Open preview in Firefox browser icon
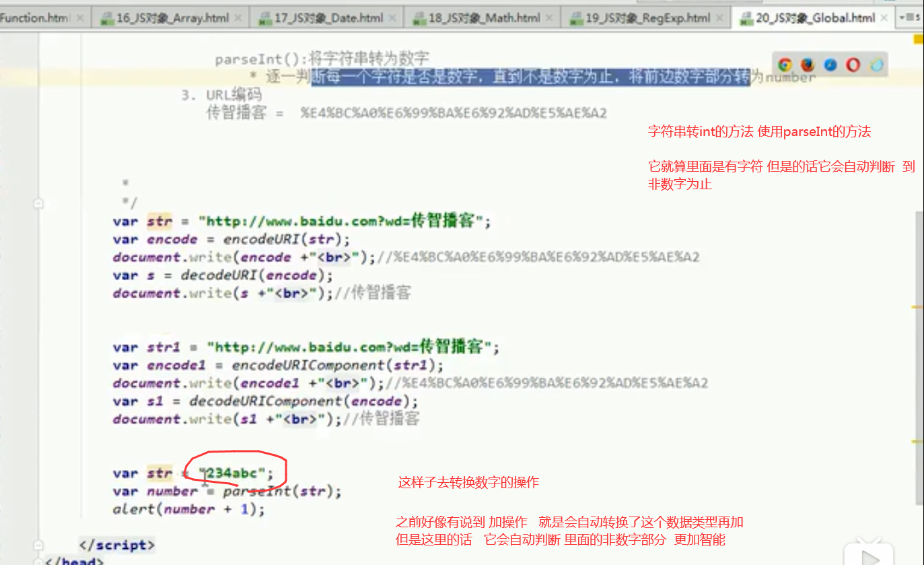This screenshot has height=565, width=924. (x=808, y=65)
